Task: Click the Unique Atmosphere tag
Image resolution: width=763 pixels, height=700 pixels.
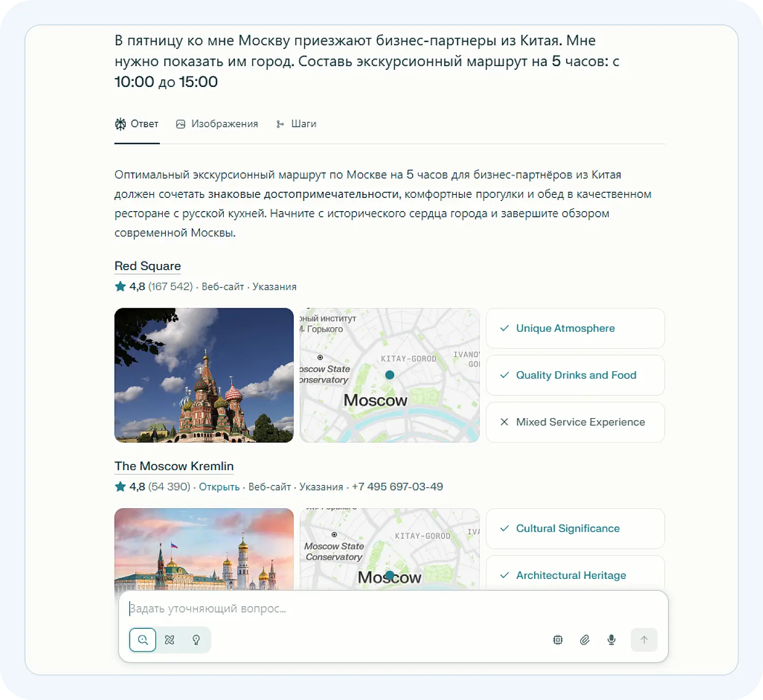Action: click(x=575, y=329)
